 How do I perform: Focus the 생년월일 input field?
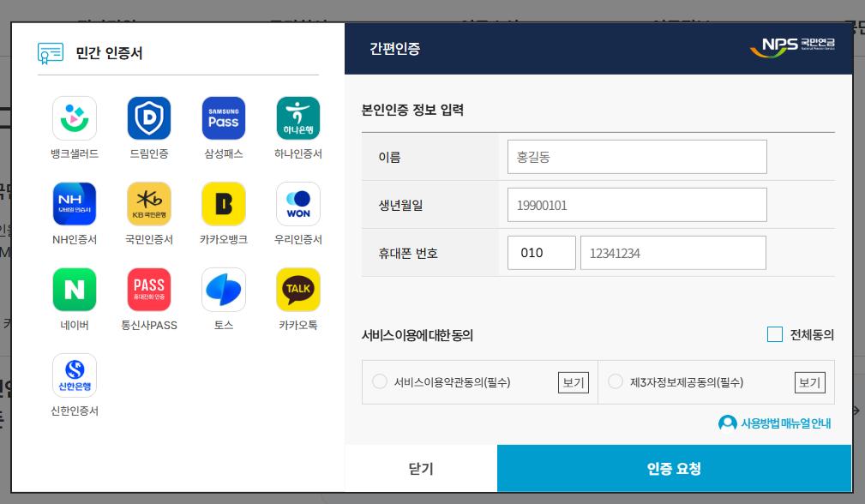(637, 205)
